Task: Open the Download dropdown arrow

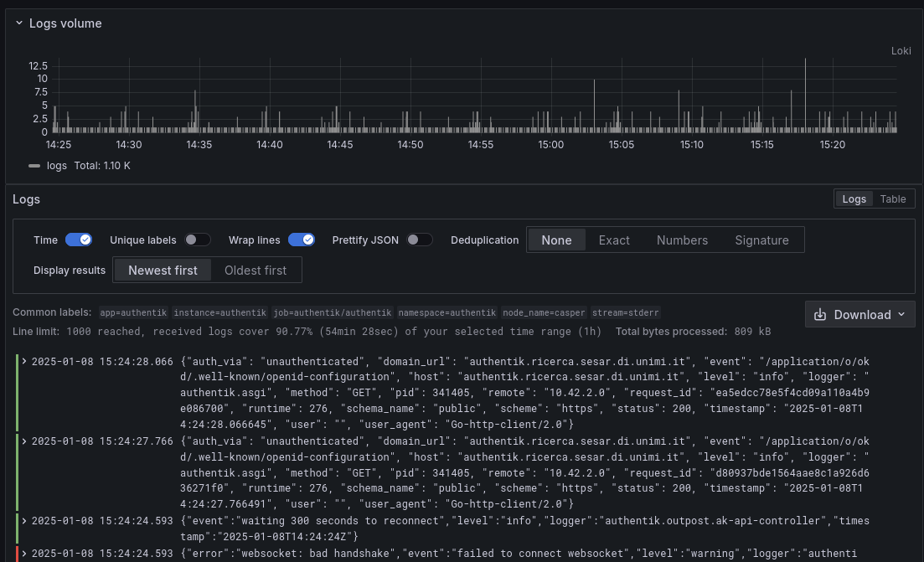Action: click(x=901, y=315)
